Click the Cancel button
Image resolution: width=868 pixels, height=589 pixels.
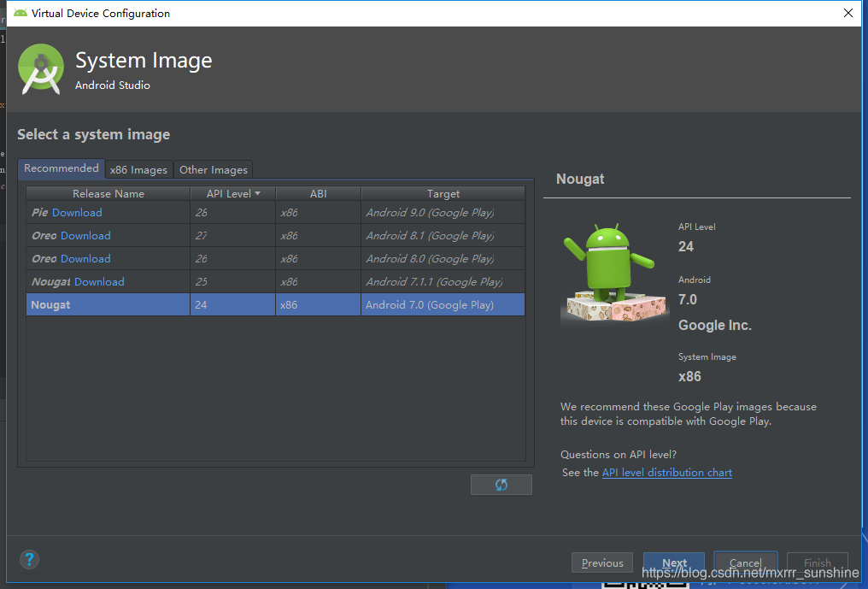click(746, 563)
